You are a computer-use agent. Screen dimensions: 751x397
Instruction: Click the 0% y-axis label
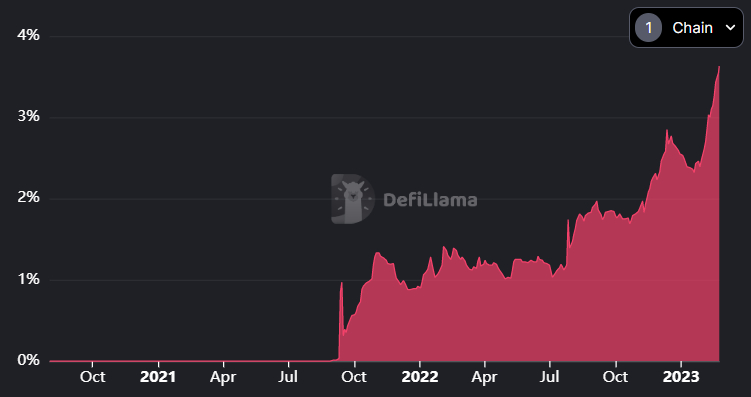29,360
